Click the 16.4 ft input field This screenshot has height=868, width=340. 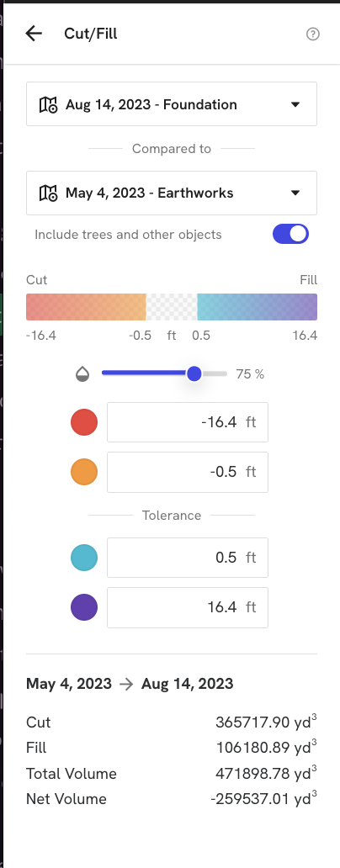(x=188, y=607)
